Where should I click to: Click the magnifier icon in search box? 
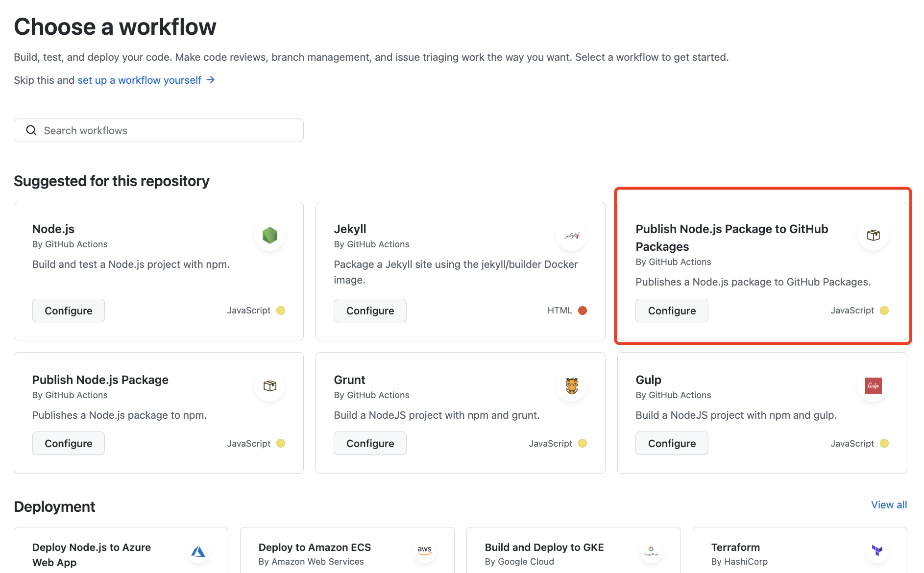[x=31, y=130]
